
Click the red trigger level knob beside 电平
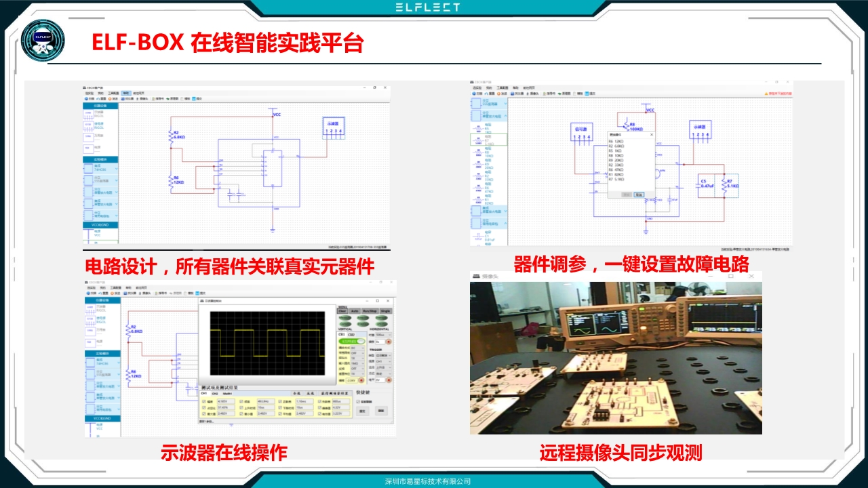tap(389, 380)
